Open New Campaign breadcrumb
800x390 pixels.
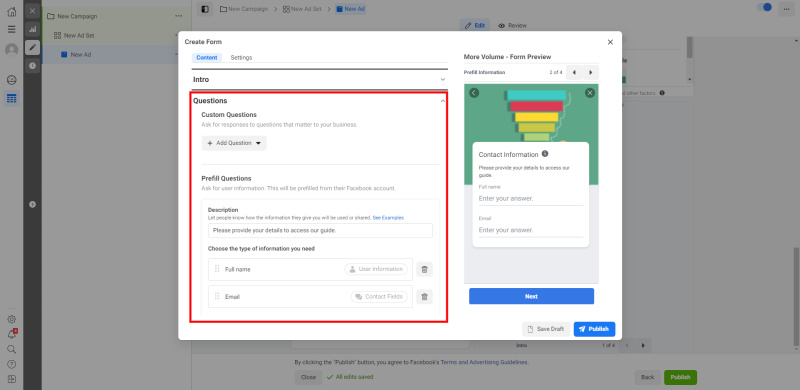pos(243,9)
